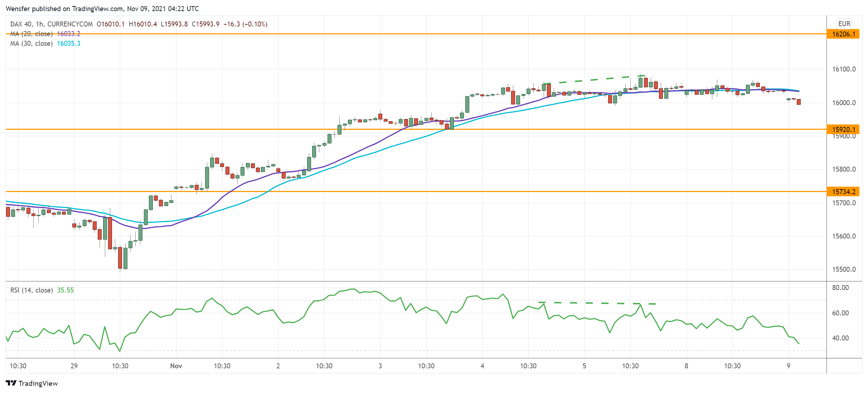Click the 8 date label on time axis
This screenshot has width=868, height=393.
tap(686, 366)
